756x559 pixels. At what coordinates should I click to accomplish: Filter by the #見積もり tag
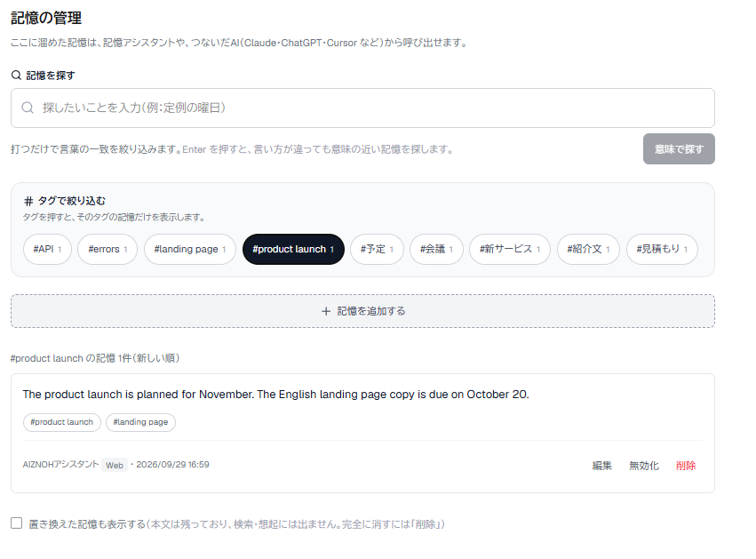(662, 250)
